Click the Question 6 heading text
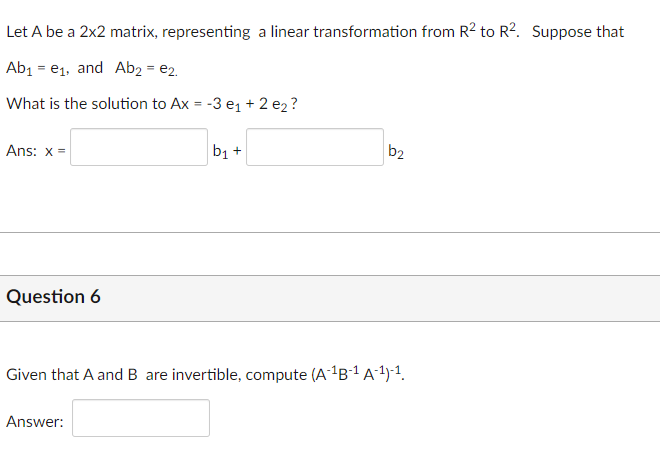Screen dimensions: 660x467 (x=53, y=296)
